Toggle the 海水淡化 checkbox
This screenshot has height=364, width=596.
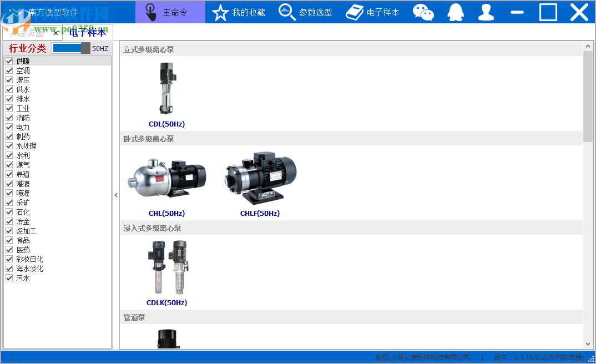(x=9, y=268)
